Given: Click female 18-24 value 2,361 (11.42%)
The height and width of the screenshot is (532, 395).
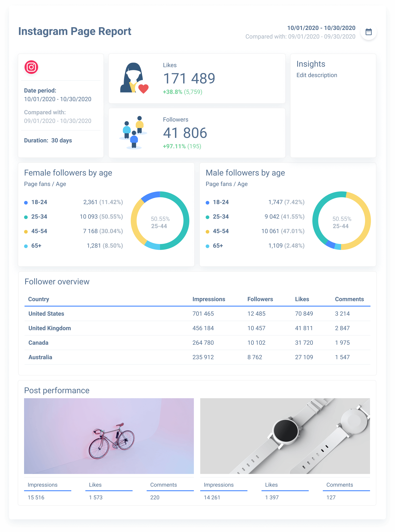Looking at the screenshot, I should [x=103, y=202].
